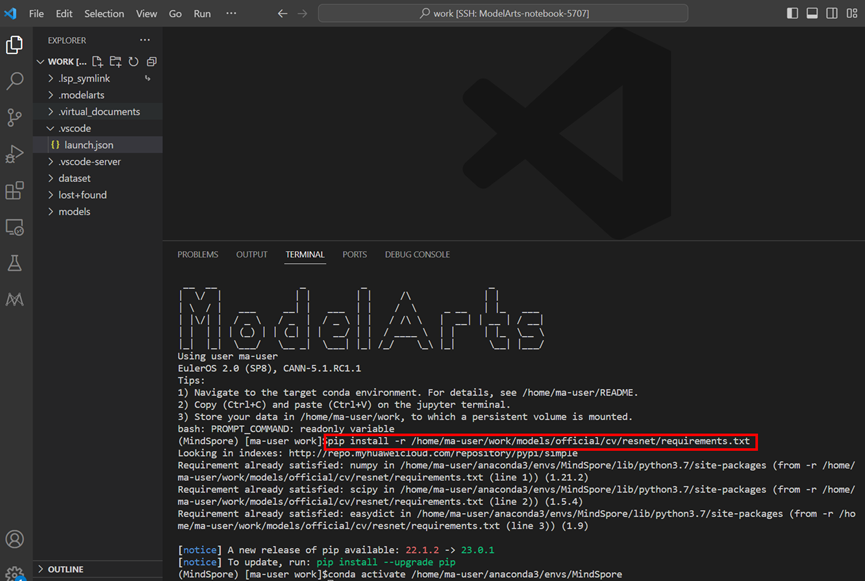Viewport: 865px width, 581px height.
Task: Expand the .virtual_documents folder
Action: pos(51,111)
